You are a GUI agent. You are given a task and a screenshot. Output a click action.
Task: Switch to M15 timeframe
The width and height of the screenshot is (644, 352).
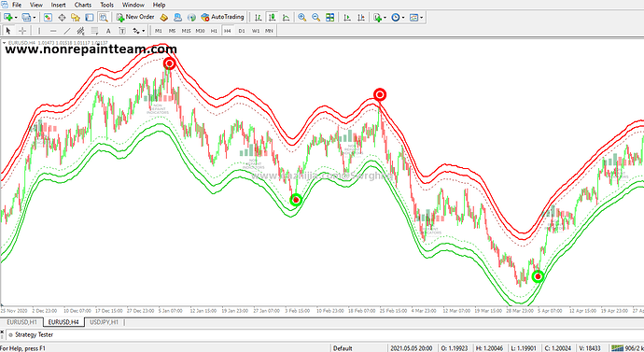click(x=186, y=31)
